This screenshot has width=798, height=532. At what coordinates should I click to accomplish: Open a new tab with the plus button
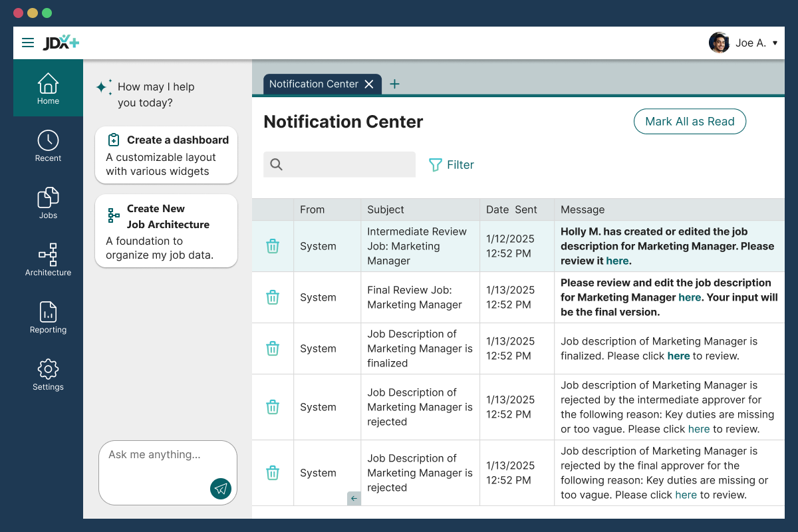[394, 84]
